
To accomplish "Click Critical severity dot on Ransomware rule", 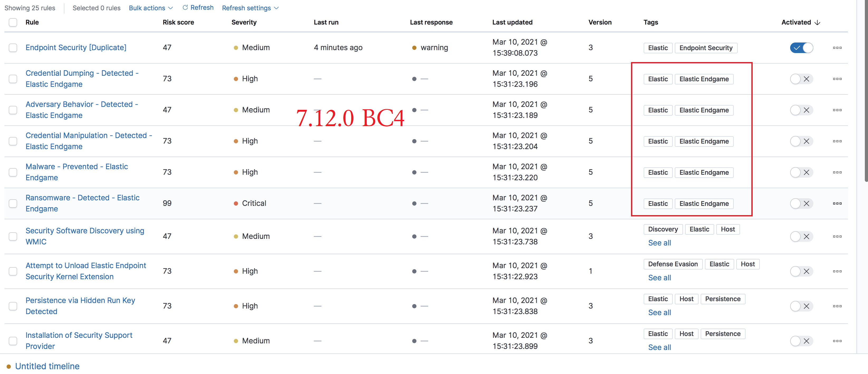I will tap(236, 203).
